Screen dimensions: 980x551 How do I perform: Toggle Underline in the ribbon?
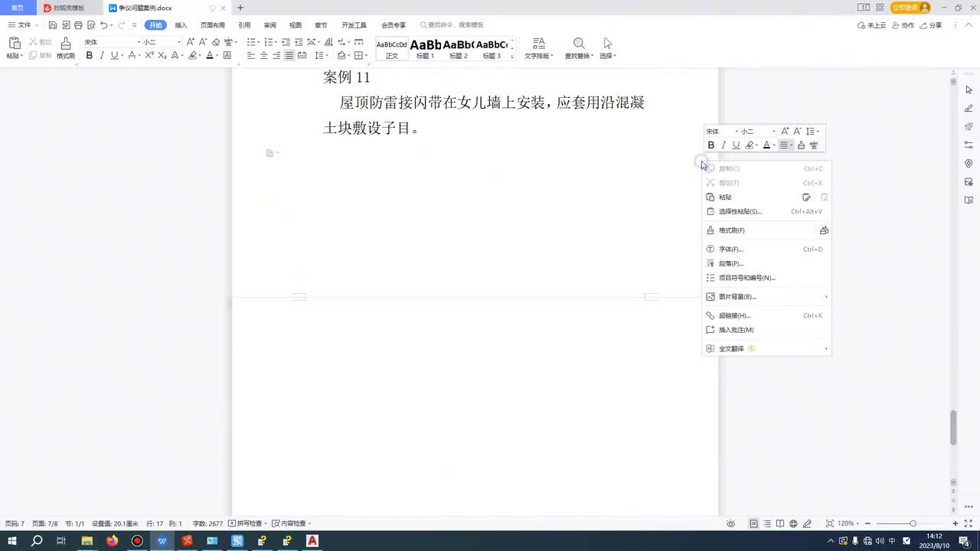click(114, 56)
